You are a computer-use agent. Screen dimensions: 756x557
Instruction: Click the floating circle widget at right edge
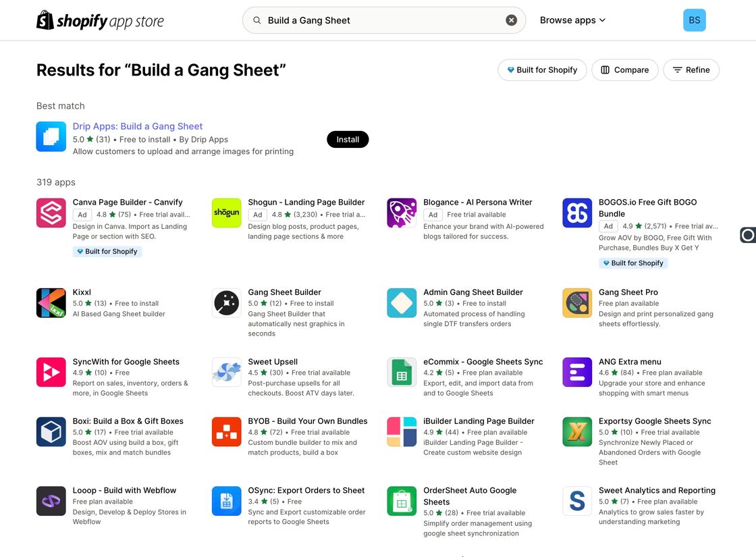(748, 235)
